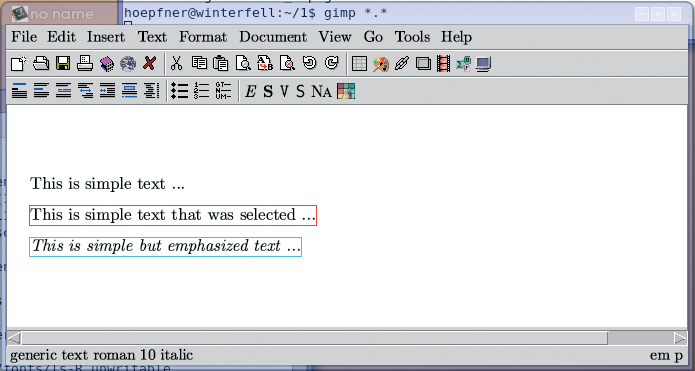Viewport: 695px width, 371px height.
Task: Open the Document menu
Action: pos(273,37)
